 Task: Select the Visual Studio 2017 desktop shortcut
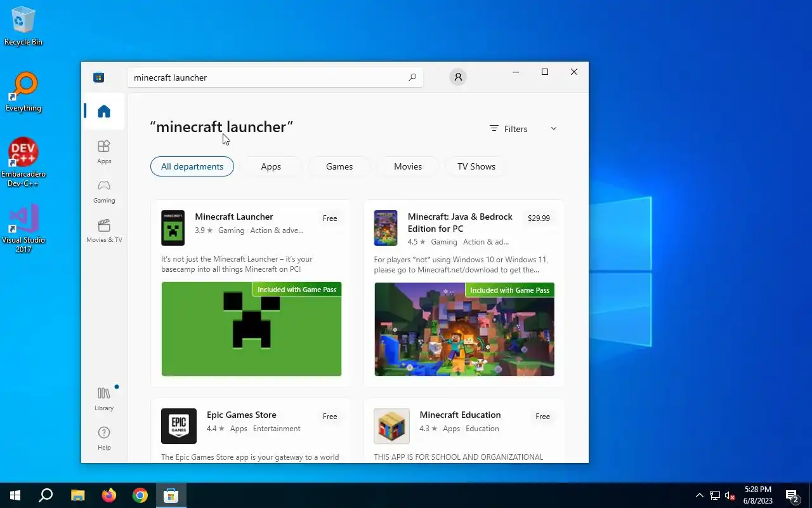pyautogui.click(x=23, y=229)
